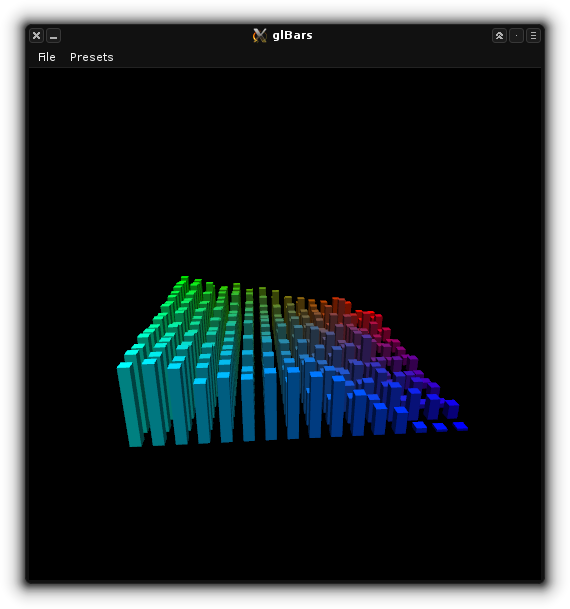Click the glBars title text
Screen dimensions: 570x609
[x=292, y=35]
